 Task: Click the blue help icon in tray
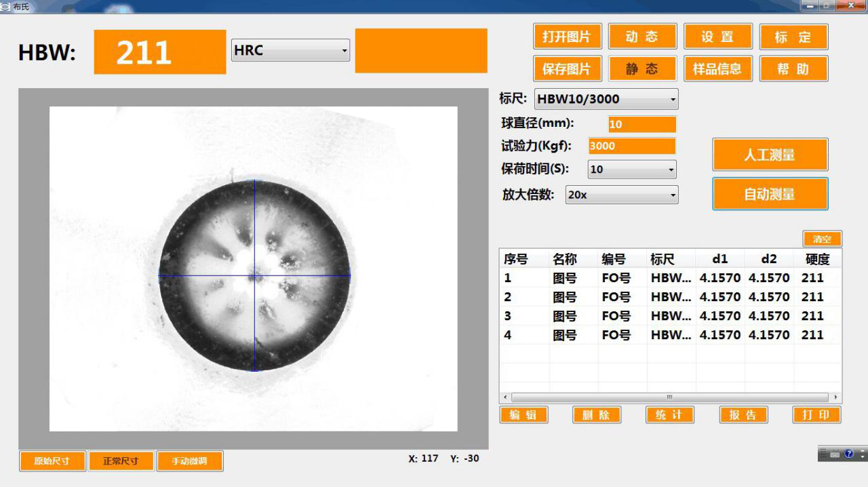pyautogui.click(x=848, y=454)
